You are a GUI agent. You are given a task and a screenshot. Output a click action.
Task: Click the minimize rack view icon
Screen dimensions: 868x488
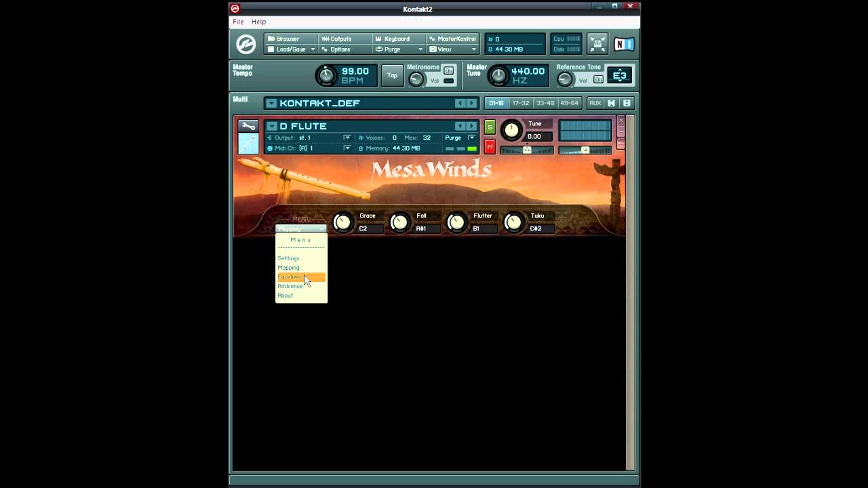point(597,44)
